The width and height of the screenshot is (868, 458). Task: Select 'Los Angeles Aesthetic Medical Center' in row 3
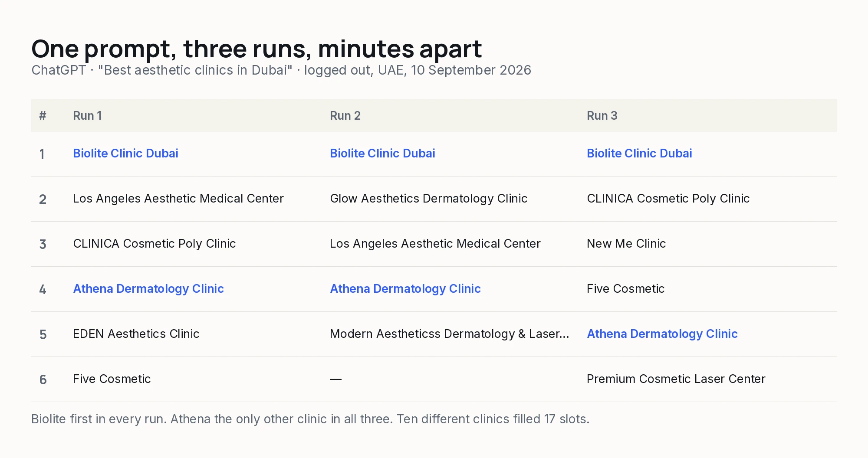tap(435, 243)
